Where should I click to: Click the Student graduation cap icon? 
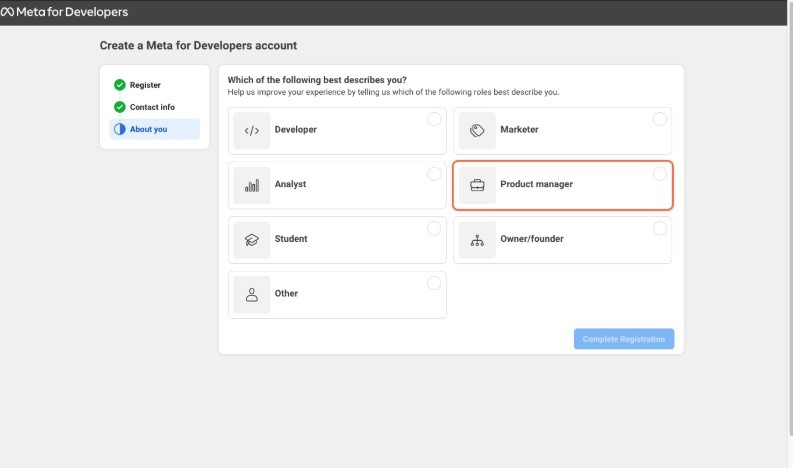tap(251, 240)
